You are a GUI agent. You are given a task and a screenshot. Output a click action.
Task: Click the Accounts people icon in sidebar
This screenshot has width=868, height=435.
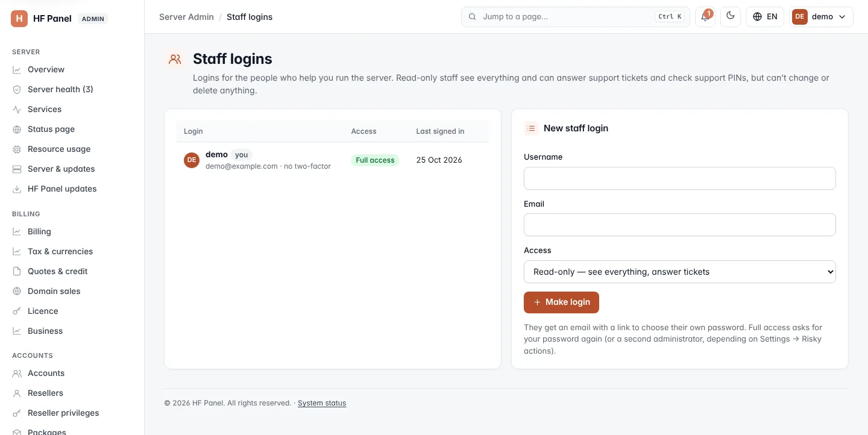[17, 374]
